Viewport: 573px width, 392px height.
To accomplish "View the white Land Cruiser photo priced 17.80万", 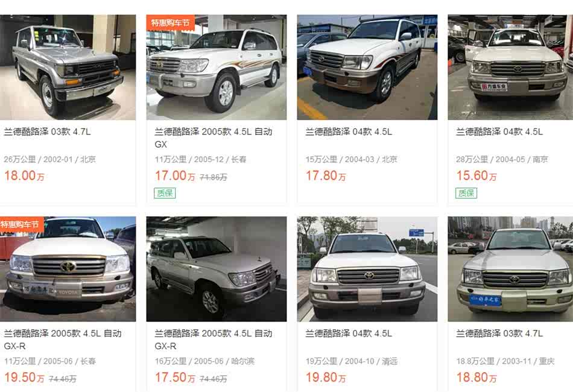I will pos(367,67).
